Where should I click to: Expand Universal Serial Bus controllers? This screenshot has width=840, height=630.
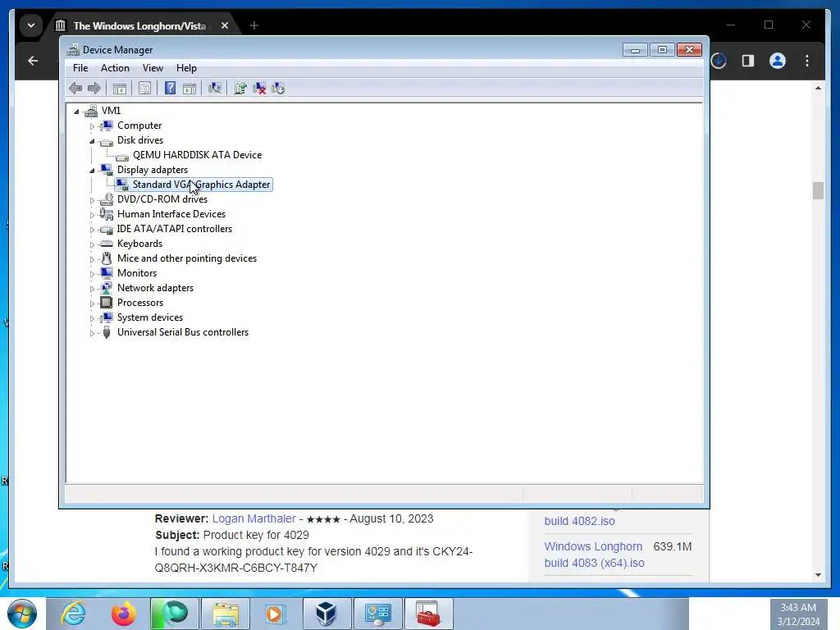tap(92, 333)
